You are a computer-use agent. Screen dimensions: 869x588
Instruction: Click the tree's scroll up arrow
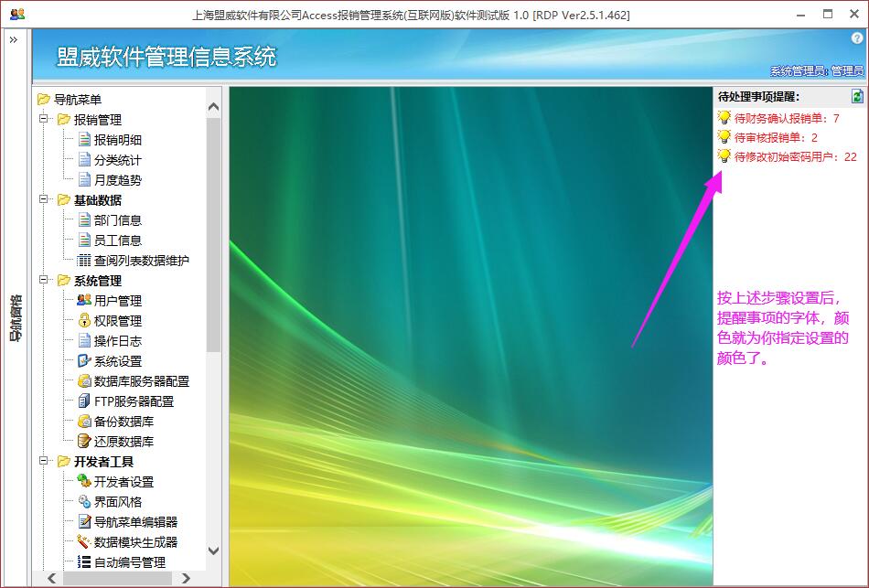213,107
